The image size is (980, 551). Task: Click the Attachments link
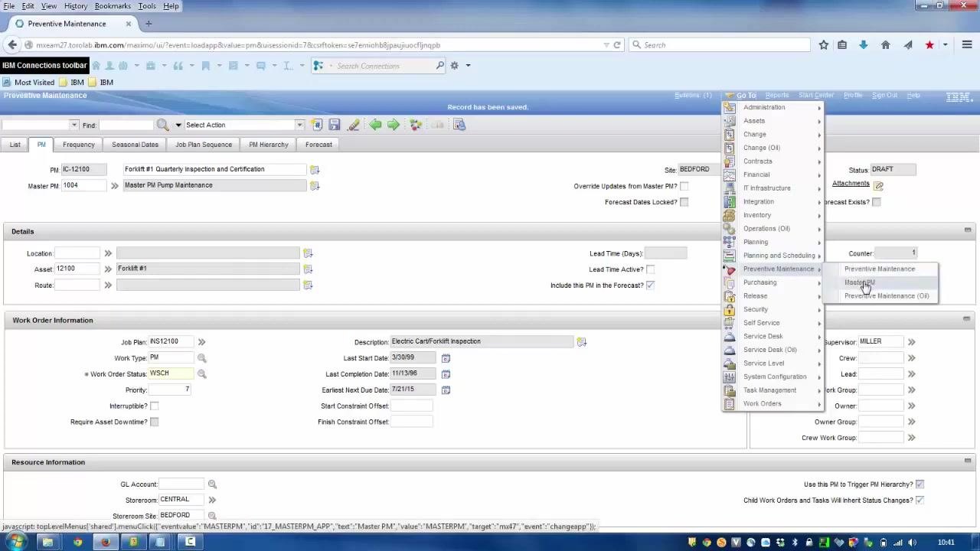click(x=851, y=184)
